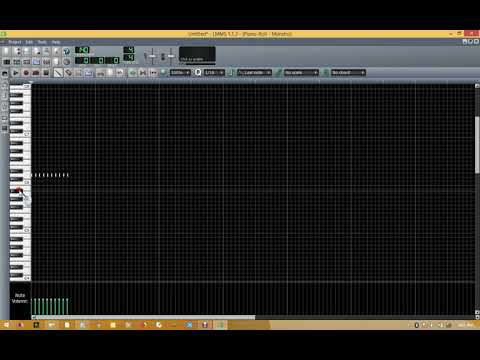Show the FX Mixer
The height and width of the screenshot is (360, 480).
[x=47, y=62]
